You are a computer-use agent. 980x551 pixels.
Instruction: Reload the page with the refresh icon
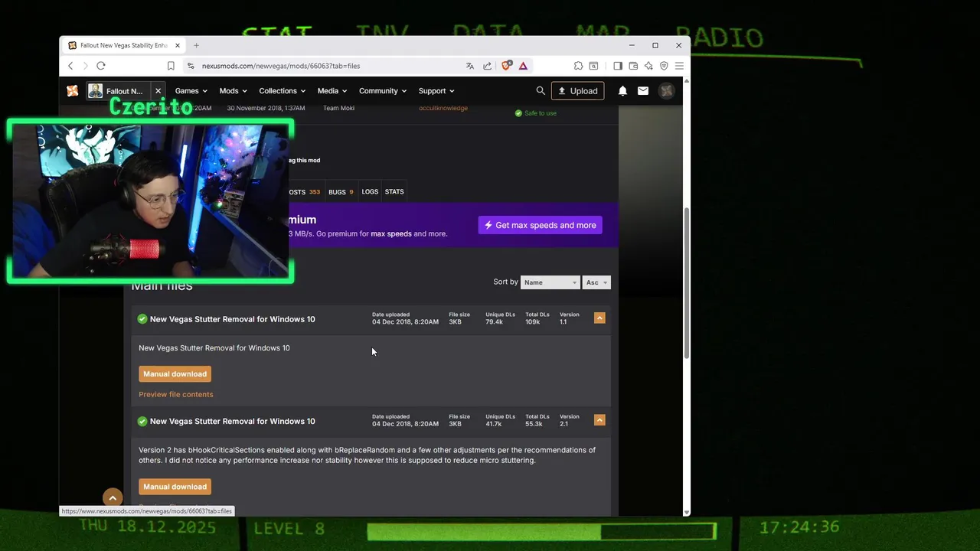click(100, 66)
